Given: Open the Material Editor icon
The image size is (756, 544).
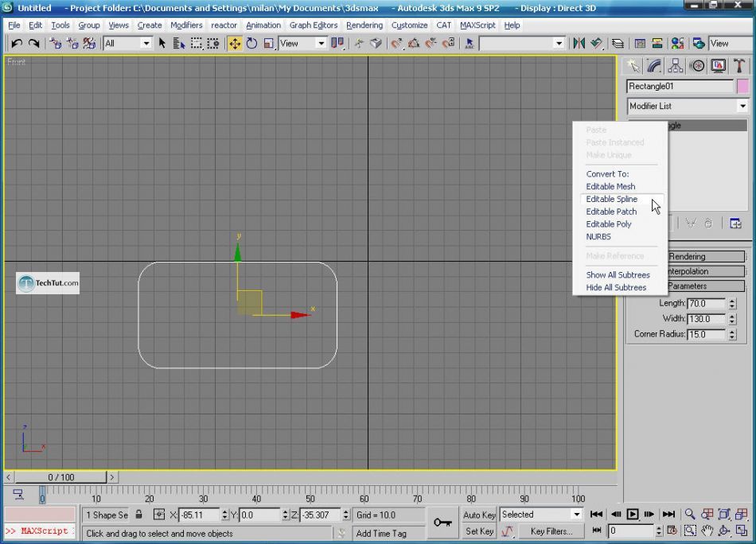Looking at the screenshot, I should pyautogui.click(x=677, y=44).
